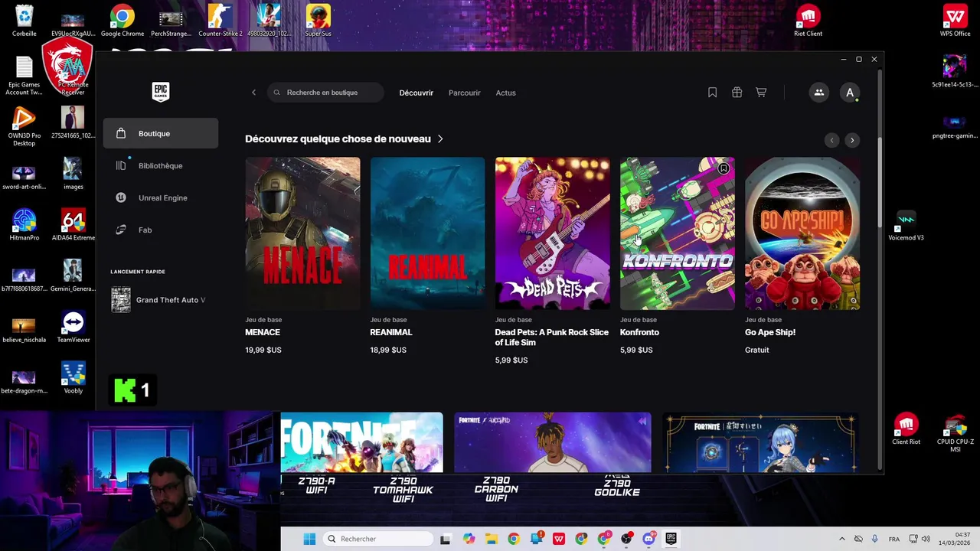The image size is (980, 551).
Task: Open the Go Ape Ship! title link
Action: click(770, 332)
